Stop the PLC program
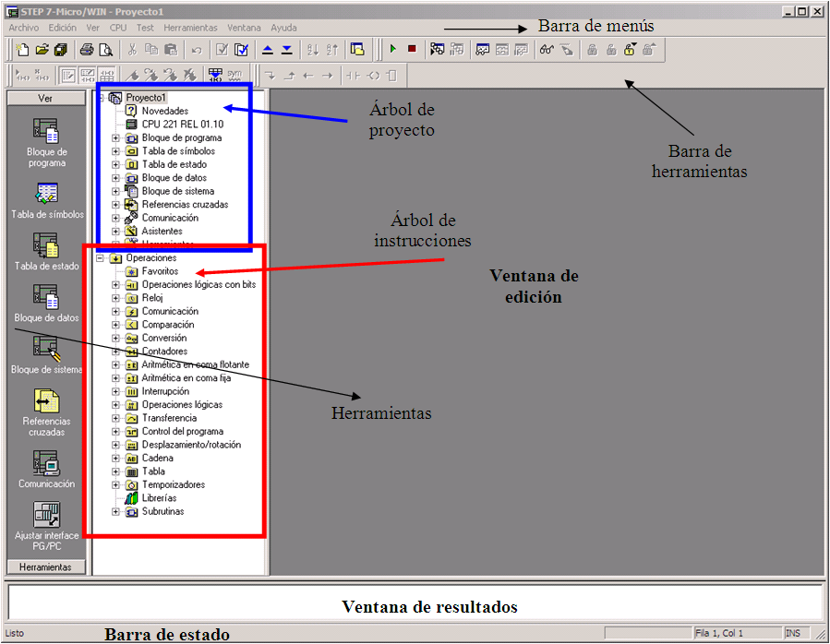 coord(412,50)
